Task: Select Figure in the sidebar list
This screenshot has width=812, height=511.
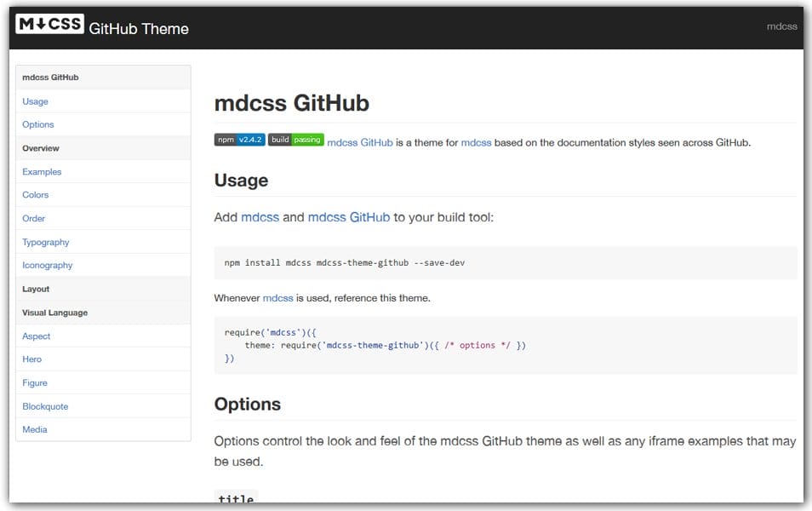Action: point(34,382)
